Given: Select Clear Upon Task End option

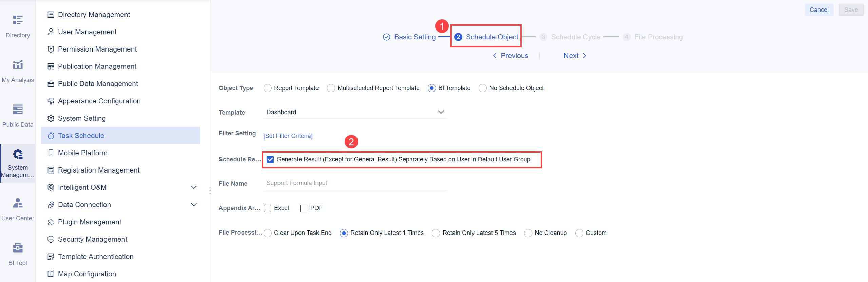Looking at the screenshot, I should point(268,233).
